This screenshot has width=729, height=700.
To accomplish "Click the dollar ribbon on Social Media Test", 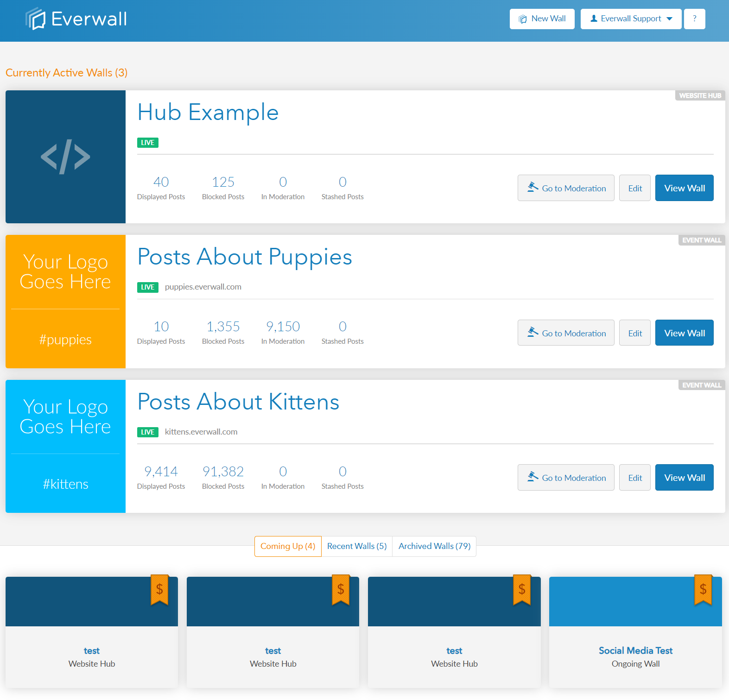I will tap(703, 590).
